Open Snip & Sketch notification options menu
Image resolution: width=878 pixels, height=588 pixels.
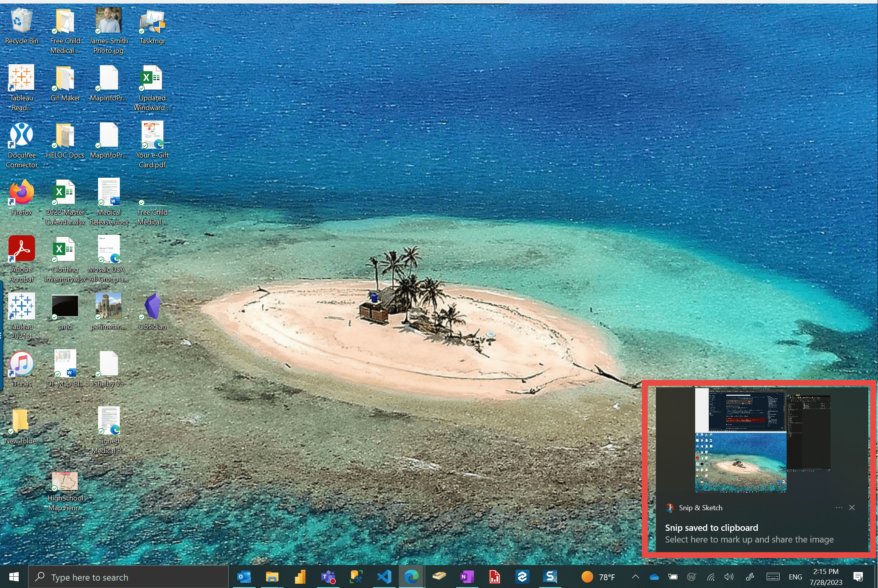(x=839, y=508)
